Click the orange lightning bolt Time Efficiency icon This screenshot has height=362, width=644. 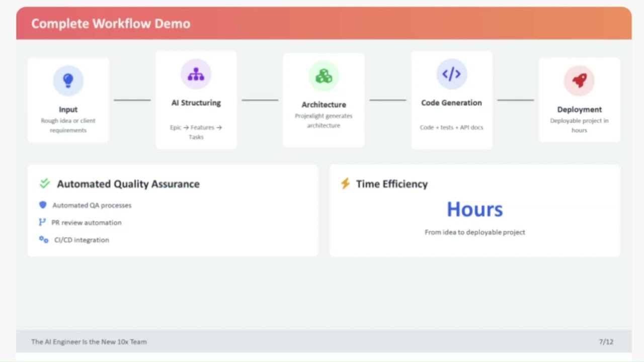pos(345,184)
